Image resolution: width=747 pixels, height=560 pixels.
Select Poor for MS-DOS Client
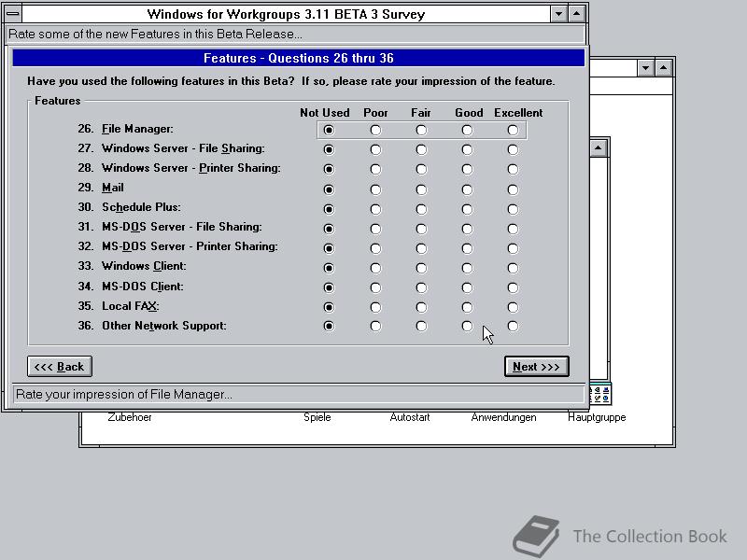click(375, 287)
